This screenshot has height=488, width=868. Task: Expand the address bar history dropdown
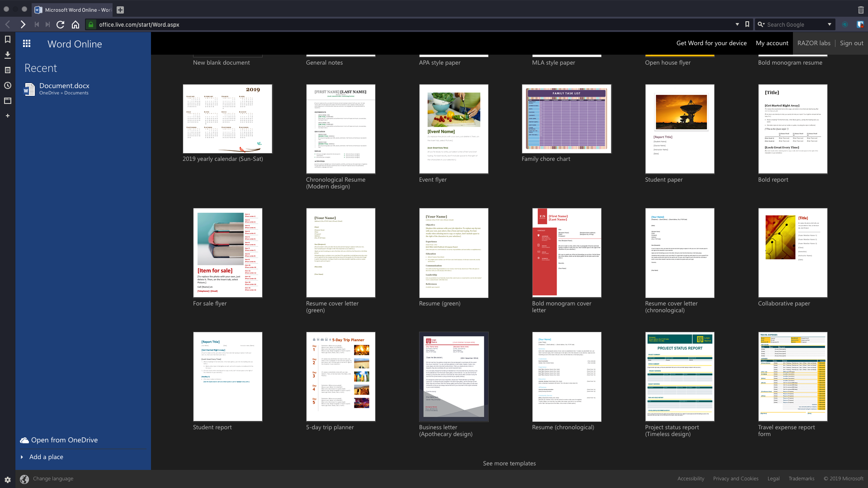737,24
